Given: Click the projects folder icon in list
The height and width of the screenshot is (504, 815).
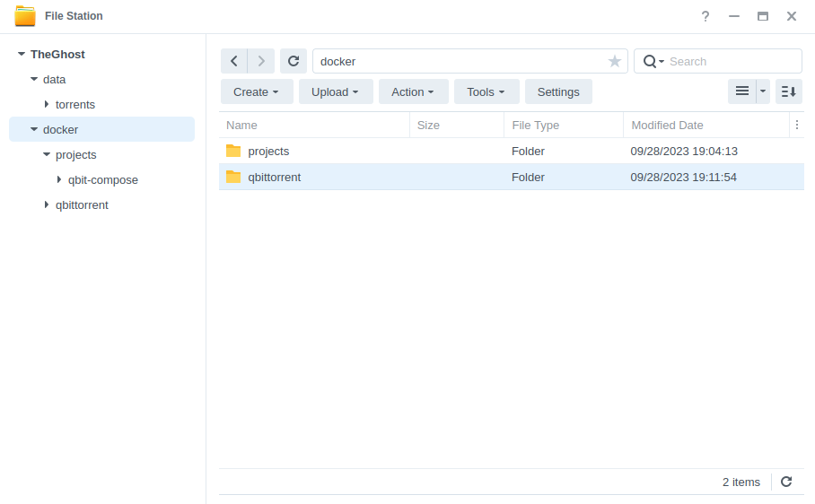Looking at the screenshot, I should pyautogui.click(x=233, y=151).
